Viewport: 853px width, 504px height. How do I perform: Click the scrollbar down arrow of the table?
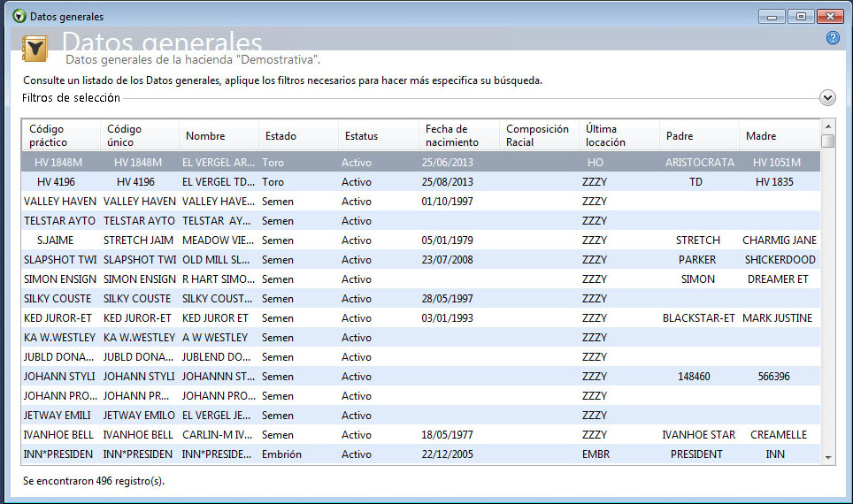[828, 458]
